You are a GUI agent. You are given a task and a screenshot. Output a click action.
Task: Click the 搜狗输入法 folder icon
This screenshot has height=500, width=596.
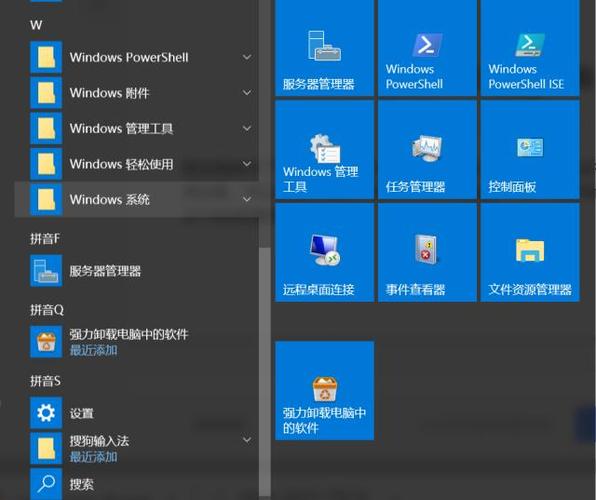[x=46, y=448]
